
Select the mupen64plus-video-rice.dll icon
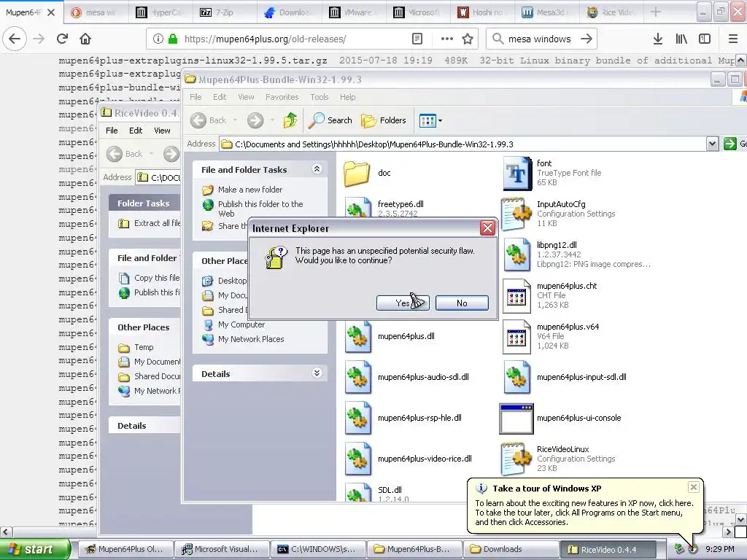[x=357, y=459]
